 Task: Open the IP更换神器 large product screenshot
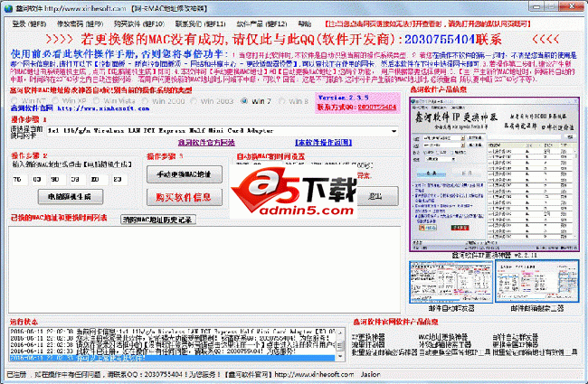click(x=494, y=174)
